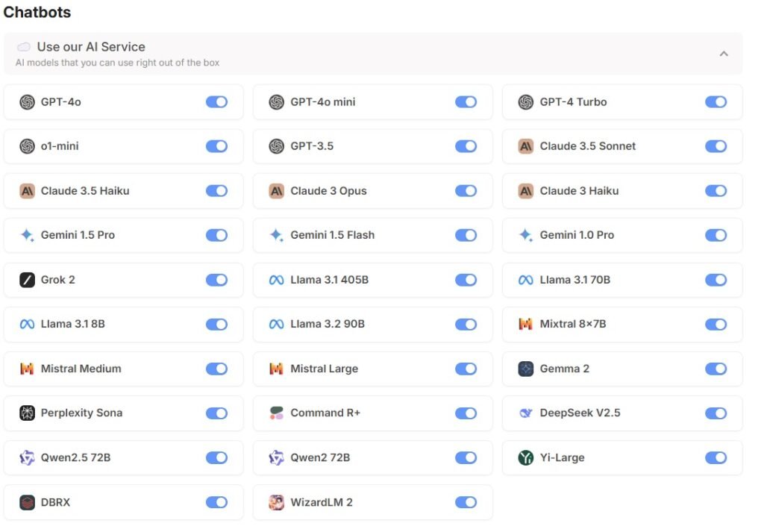Click the Mistral icon beside Mixtral 8×7B
The width and height of the screenshot is (764, 532).
point(526,325)
